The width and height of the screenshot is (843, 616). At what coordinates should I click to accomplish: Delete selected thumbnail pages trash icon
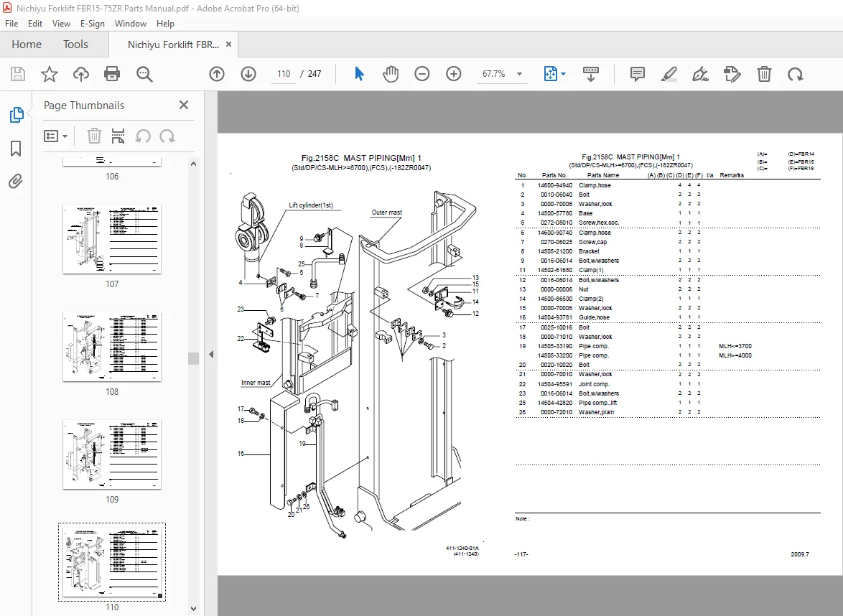point(94,136)
